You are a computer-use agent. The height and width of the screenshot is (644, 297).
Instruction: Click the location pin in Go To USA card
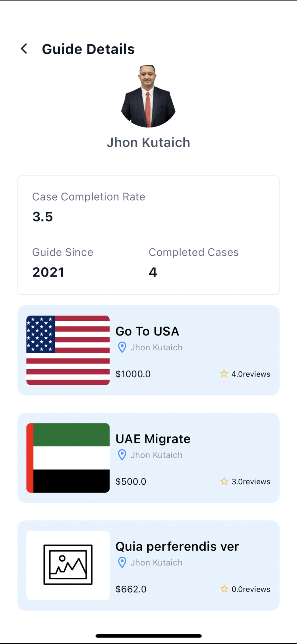click(x=122, y=347)
